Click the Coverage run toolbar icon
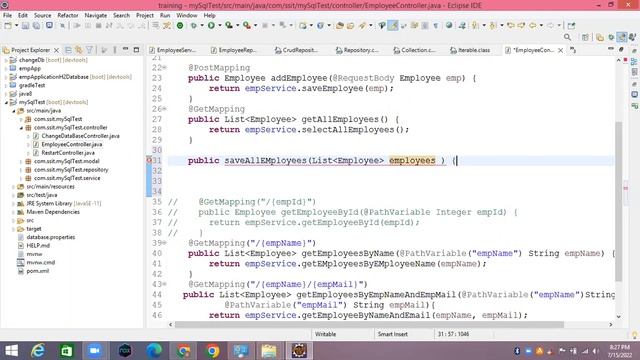This screenshot has height=360, width=640. coord(229,25)
